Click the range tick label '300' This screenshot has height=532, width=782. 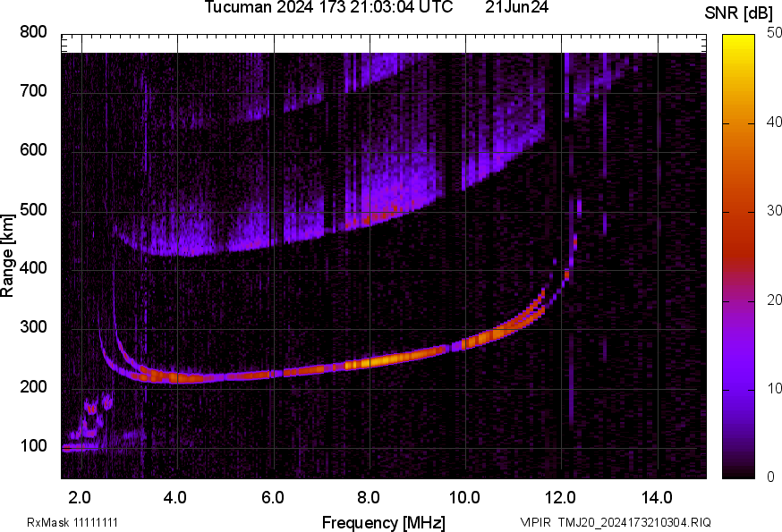click(x=33, y=327)
